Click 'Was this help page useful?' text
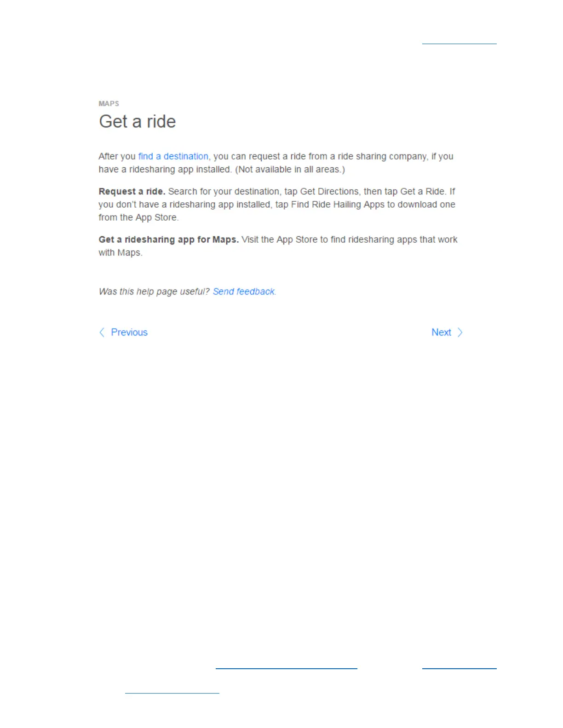This screenshot has width=563, height=728. 154,291
